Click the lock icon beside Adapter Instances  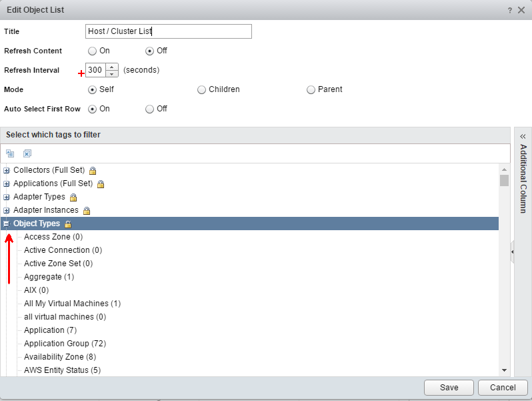86,211
